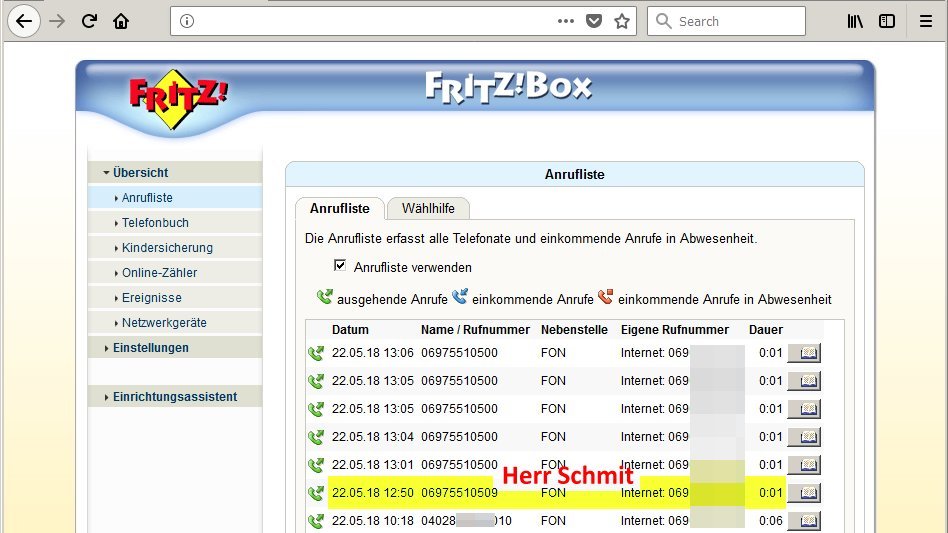Click the Datum column header
This screenshot has height=533, width=948.
click(350, 330)
